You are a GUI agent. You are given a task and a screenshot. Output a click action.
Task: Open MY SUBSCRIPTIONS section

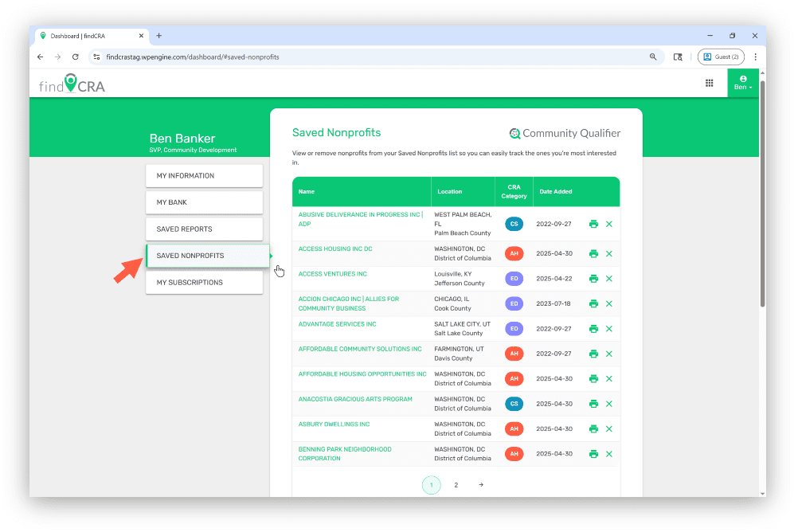pos(204,283)
